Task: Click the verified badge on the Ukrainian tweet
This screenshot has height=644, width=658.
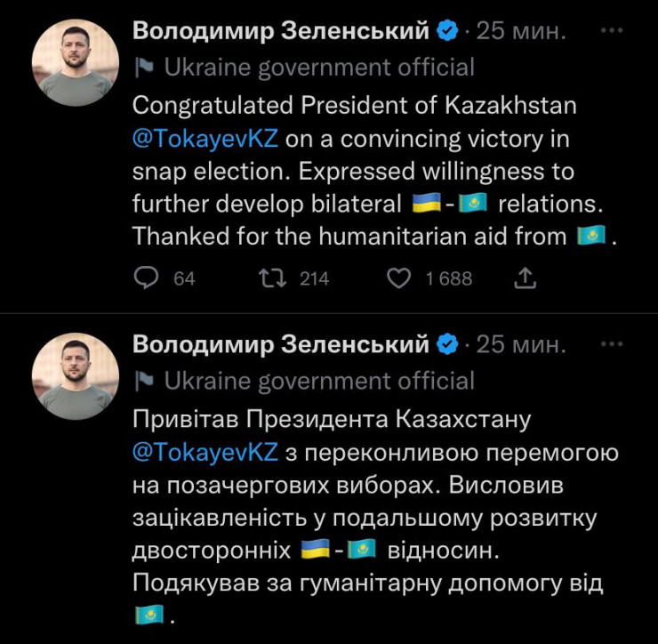Action: (x=448, y=344)
